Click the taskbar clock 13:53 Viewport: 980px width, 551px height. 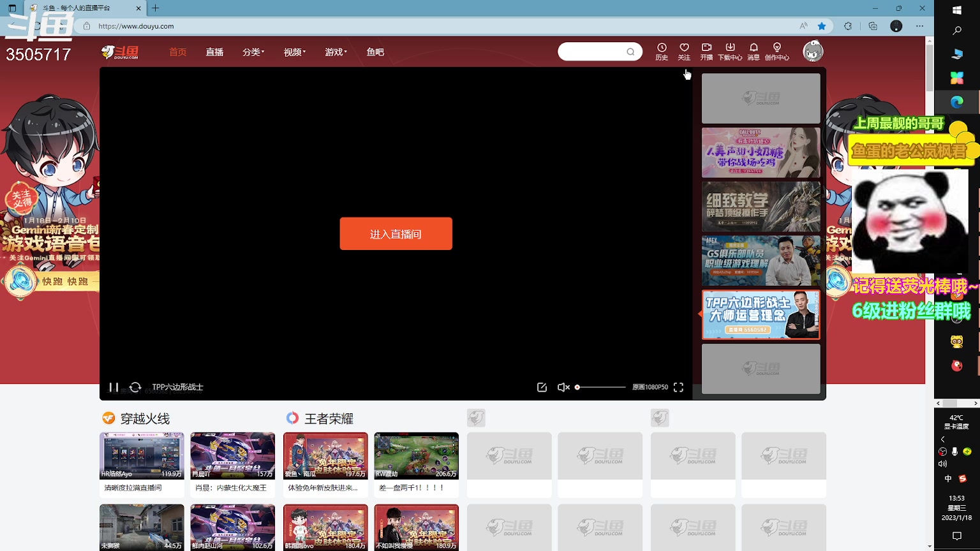(x=956, y=498)
